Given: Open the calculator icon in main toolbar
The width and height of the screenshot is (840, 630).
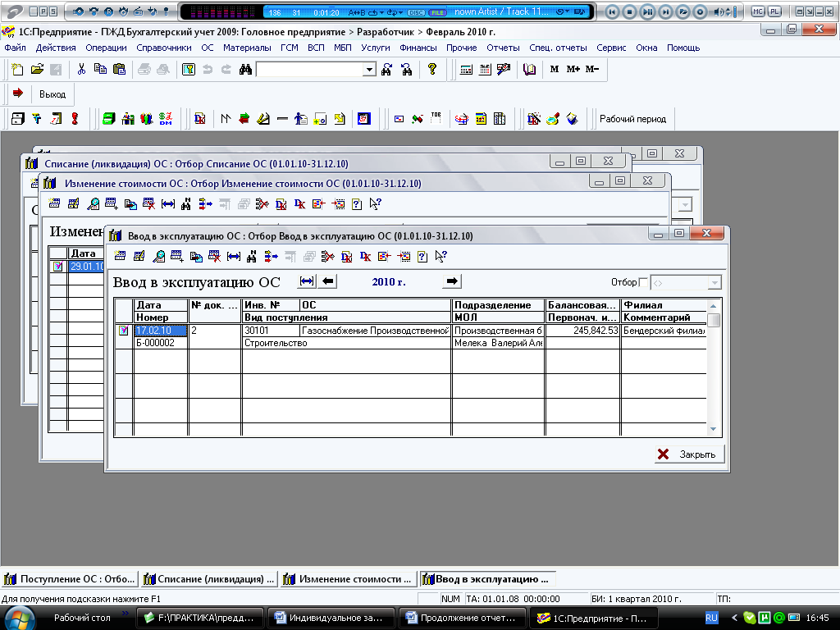Looking at the screenshot, I should 466,69.
